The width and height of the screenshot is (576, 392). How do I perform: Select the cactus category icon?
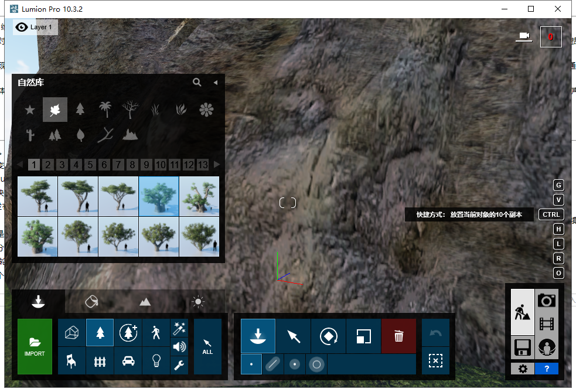[x=30, y=135]
